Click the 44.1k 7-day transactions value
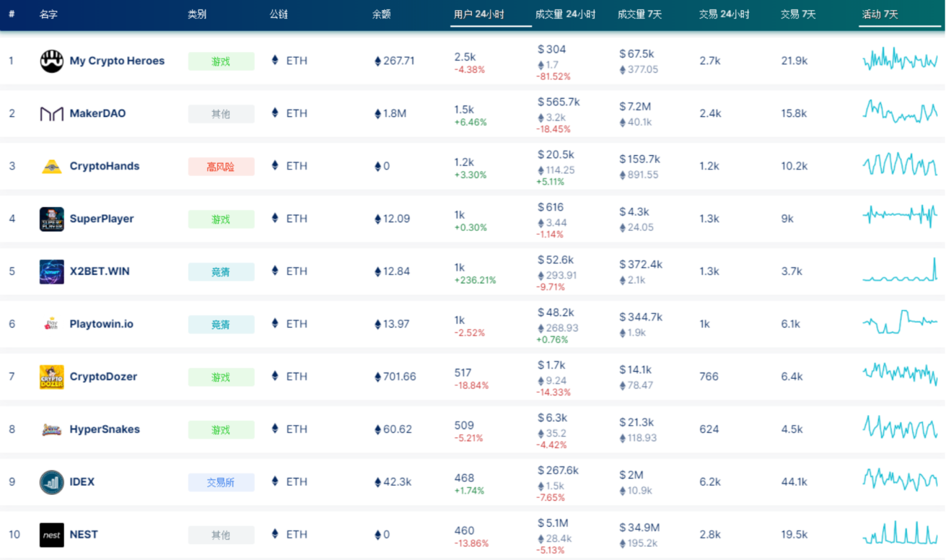 click(794, 482)
